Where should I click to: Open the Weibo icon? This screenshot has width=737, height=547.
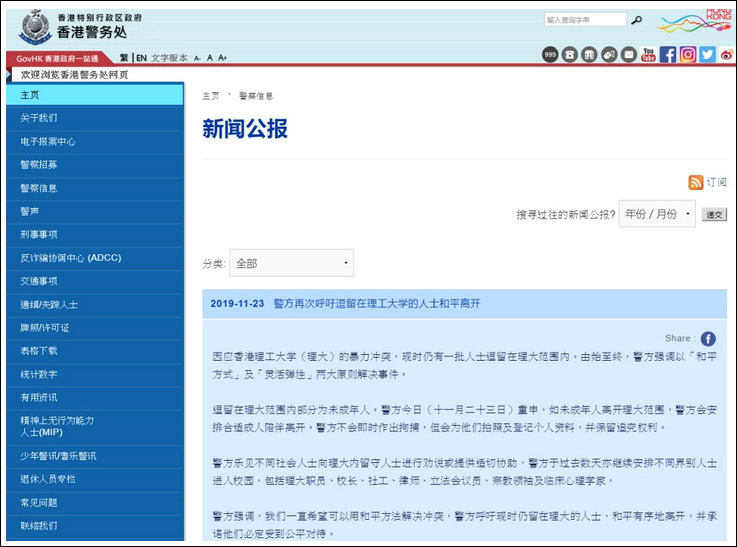(727, 55)
